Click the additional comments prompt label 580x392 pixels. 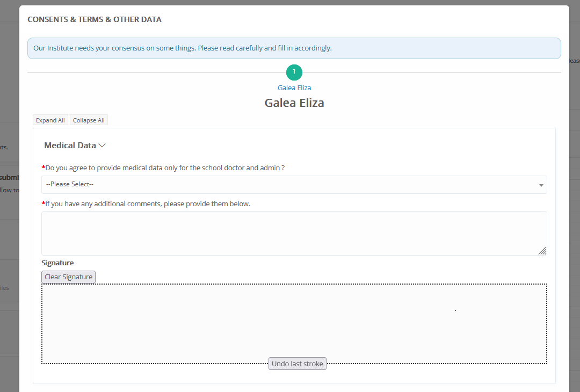(148, 204)
